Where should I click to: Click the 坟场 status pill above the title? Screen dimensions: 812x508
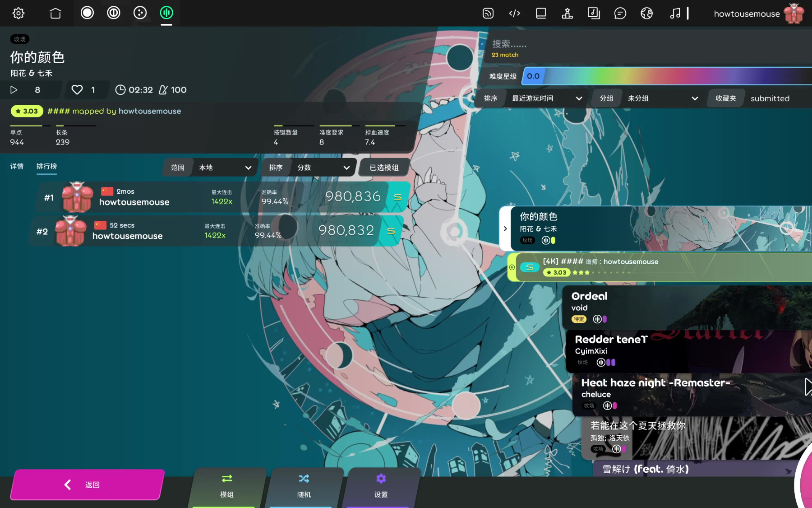pos(20,39)
